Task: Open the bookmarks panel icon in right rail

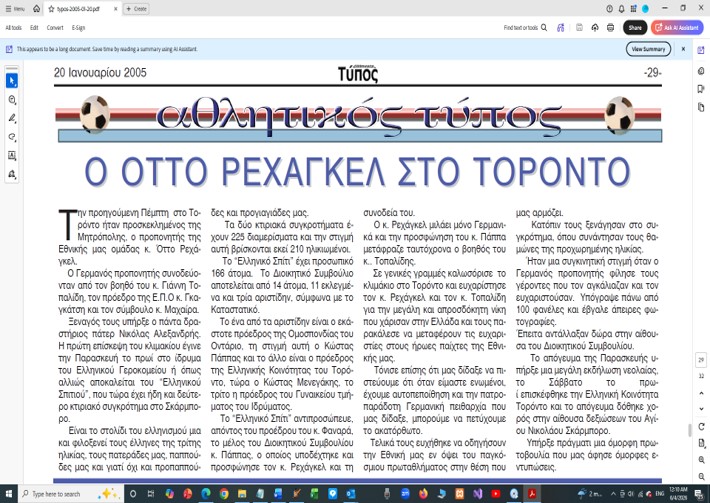Action: click(x=701, y=89)
